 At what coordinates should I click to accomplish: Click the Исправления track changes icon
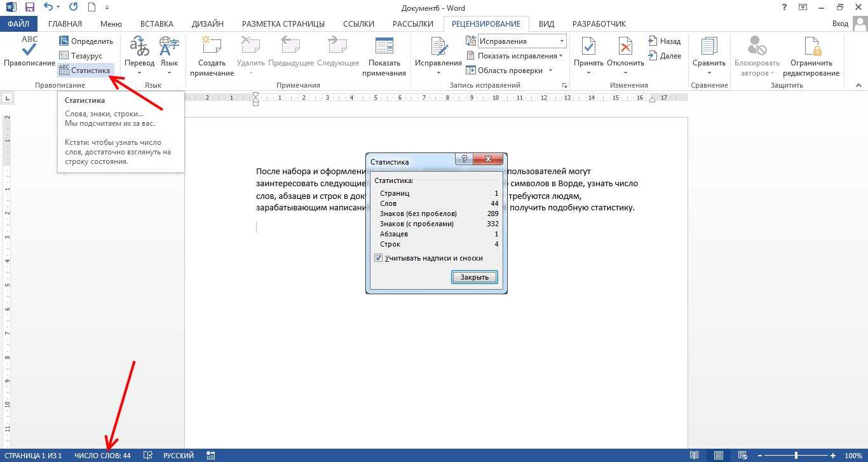click(438, 52)
